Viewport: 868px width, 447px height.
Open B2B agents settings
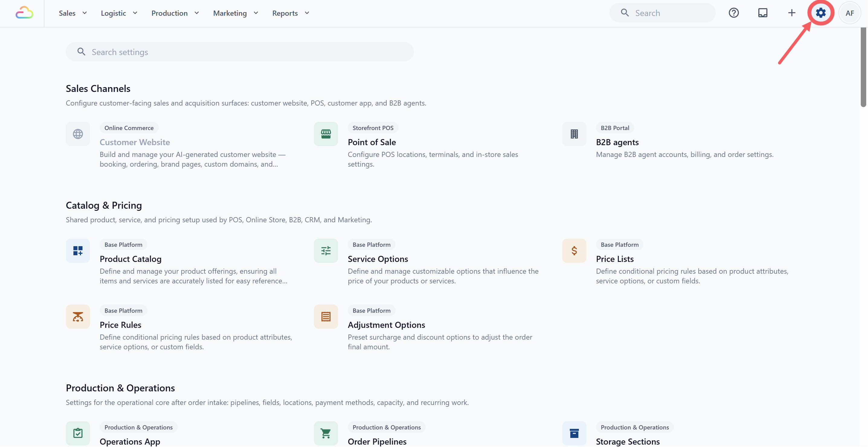tap(617, 142)
